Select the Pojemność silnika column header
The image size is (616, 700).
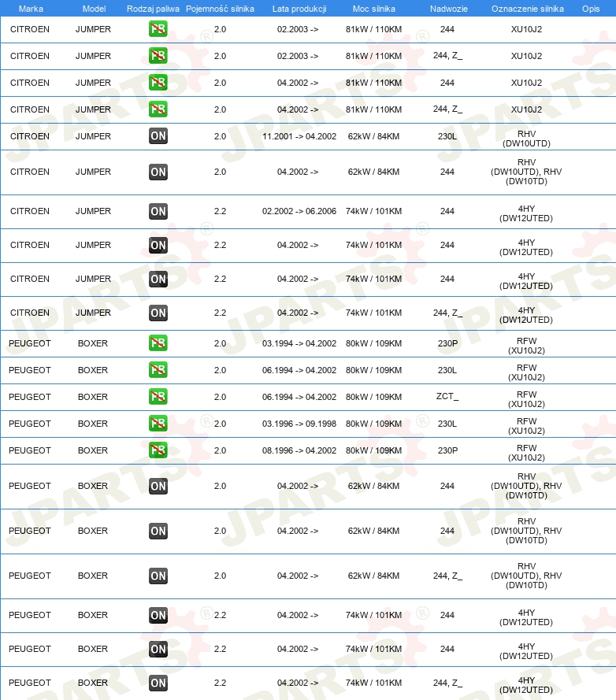[x=220, y=9]
